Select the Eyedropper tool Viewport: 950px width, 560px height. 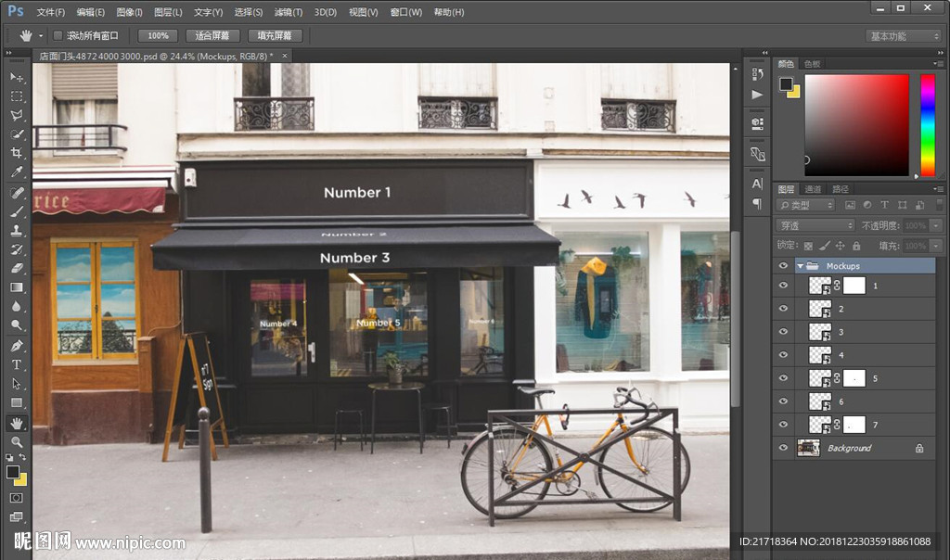tap(17, 172)
